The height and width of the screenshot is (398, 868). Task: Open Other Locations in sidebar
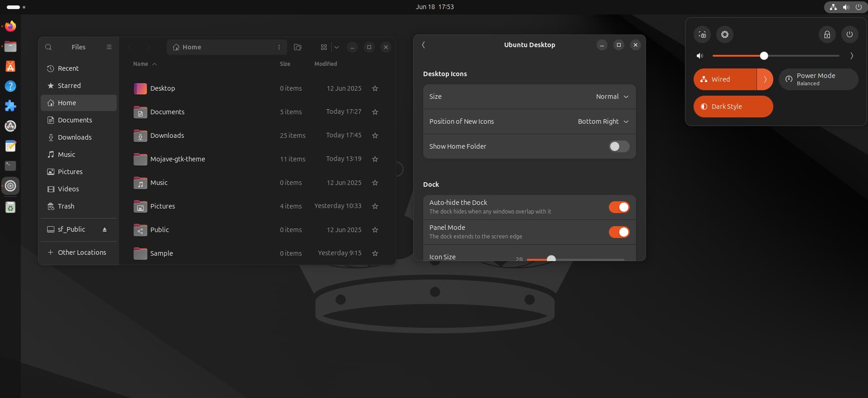[x=79, y=252]
